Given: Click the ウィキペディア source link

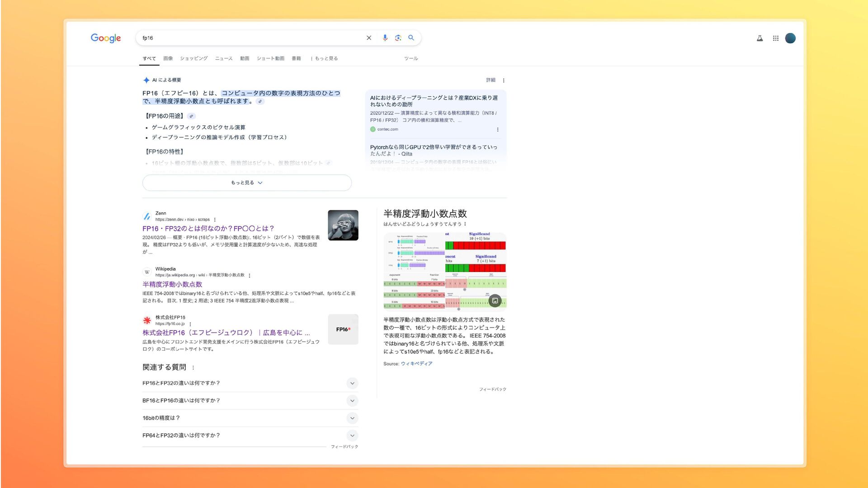Looking at the screenshot, I should (416, 364).
